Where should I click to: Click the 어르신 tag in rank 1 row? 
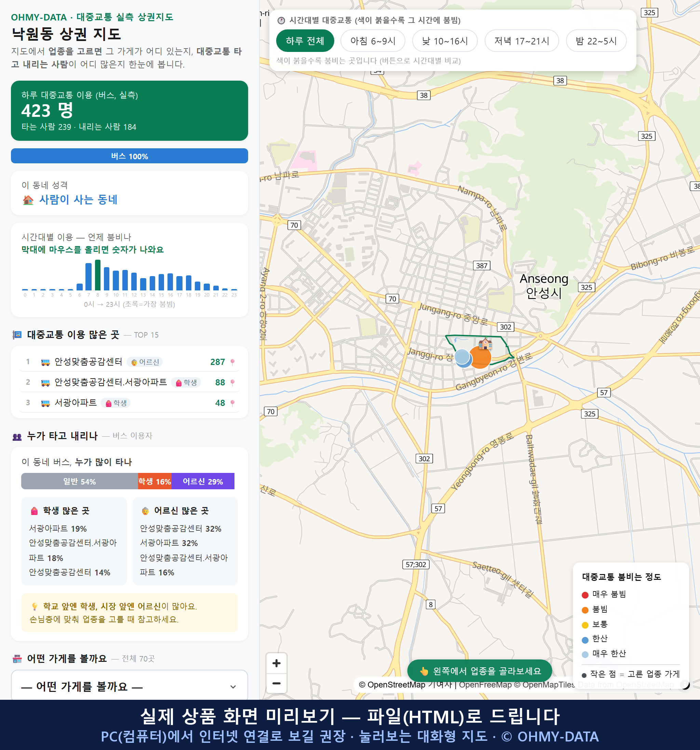point(145,362)
